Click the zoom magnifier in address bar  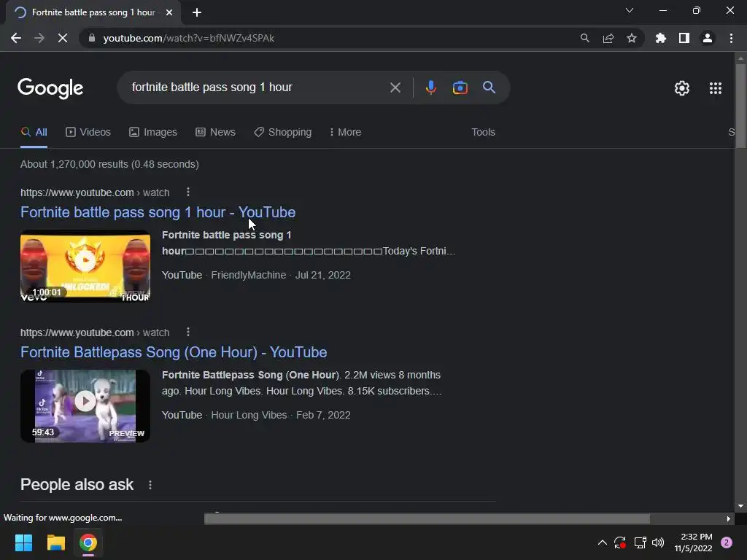[584, 38]
